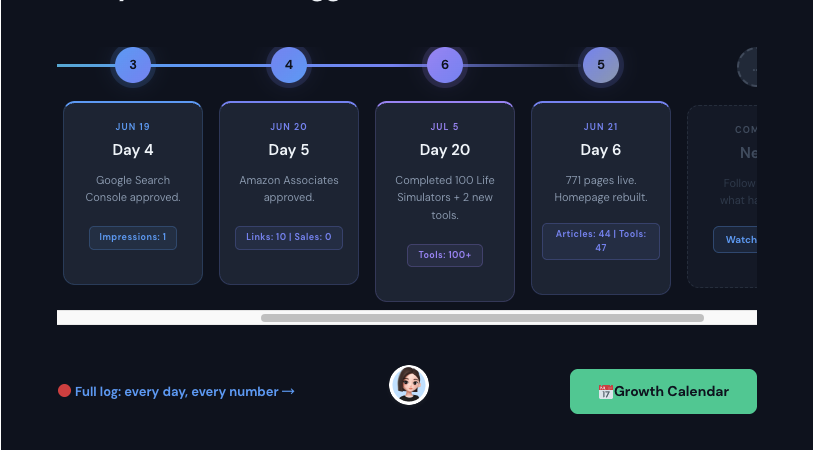The width and height of the screenshot is (814, 450).
Task: Click the red dot beside Full log
Action: tap(64, 390)
